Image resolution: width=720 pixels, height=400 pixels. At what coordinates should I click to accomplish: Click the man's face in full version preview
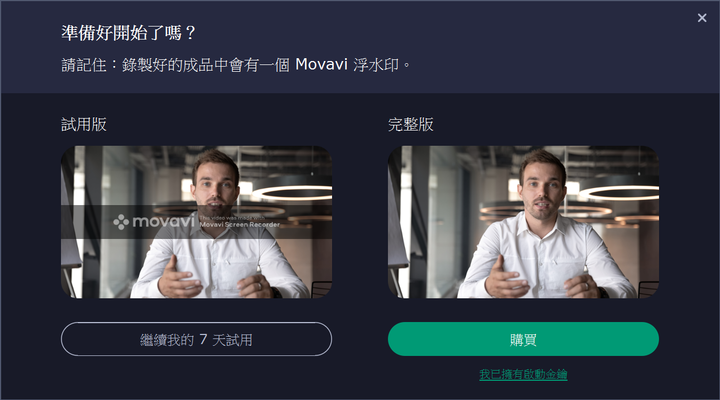coord(543,184)
